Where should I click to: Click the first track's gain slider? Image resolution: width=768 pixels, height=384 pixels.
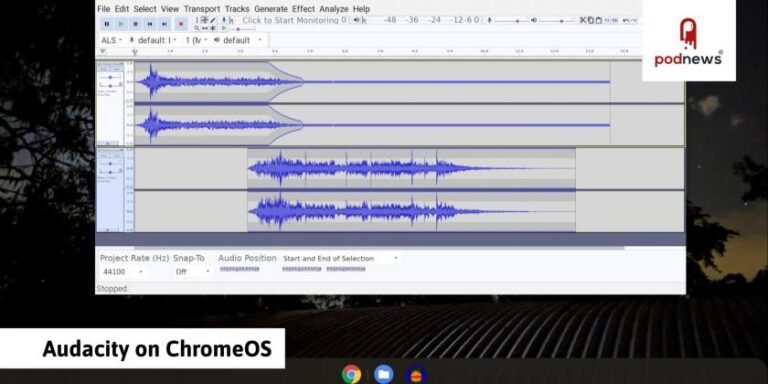coord(110,77)
